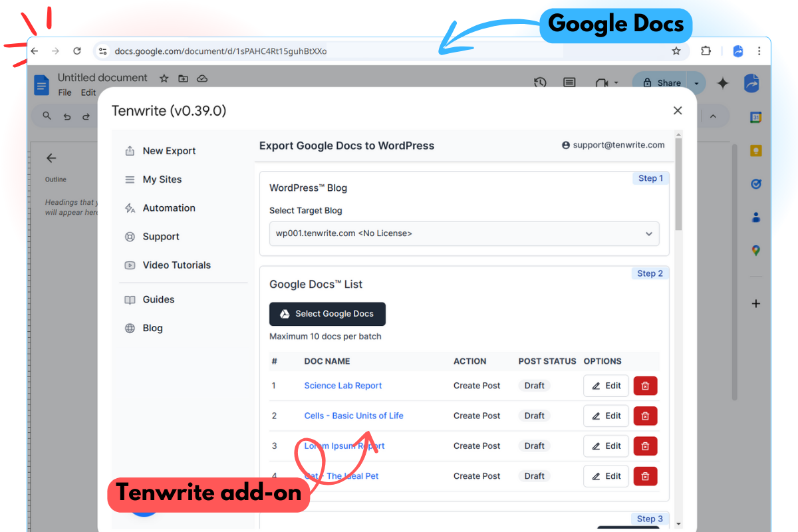Click Draft status for Science Lab Report

[x=535, y=386]
